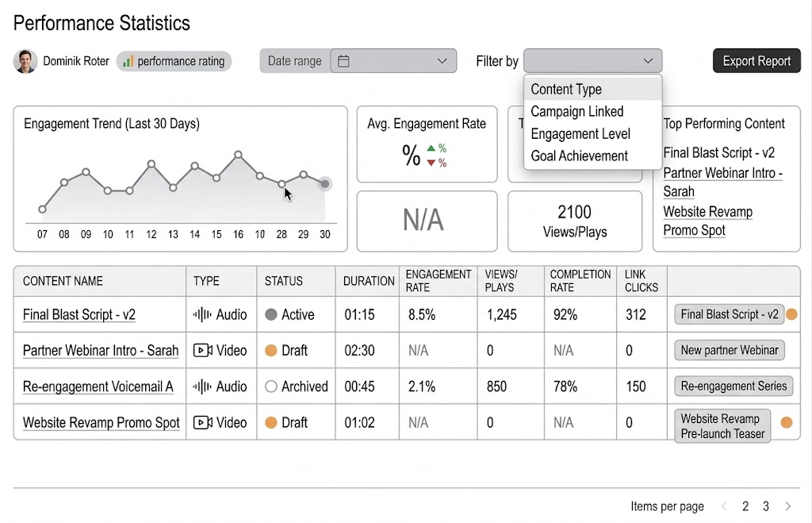Open Partner Webinar Intro - Sarah in the table

(101, 351)
